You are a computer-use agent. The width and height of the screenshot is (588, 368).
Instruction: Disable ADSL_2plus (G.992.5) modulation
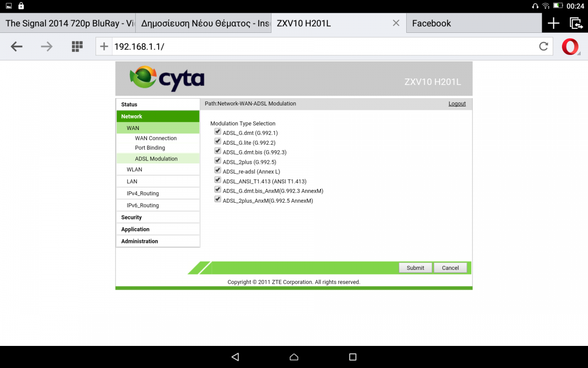(218, 160)
